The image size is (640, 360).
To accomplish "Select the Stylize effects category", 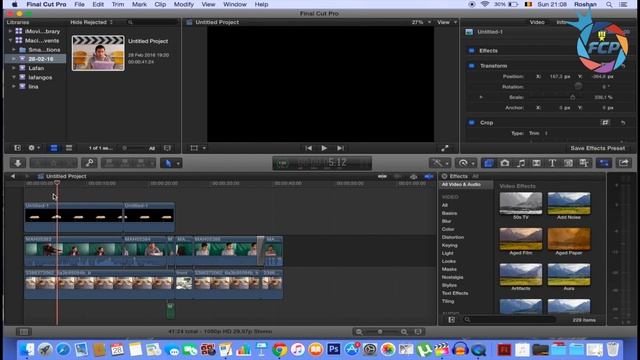I will [449, 285].
